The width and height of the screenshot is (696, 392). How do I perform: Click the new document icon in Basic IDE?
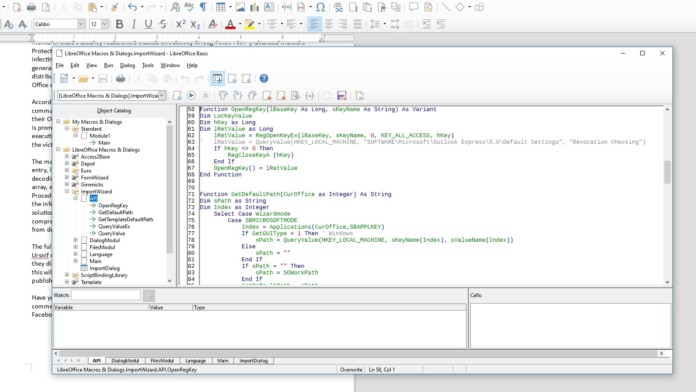point(64,79)
